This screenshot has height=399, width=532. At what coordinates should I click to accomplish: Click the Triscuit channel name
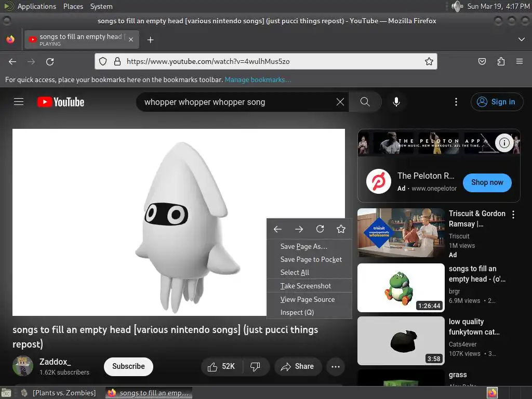[459, 236]
